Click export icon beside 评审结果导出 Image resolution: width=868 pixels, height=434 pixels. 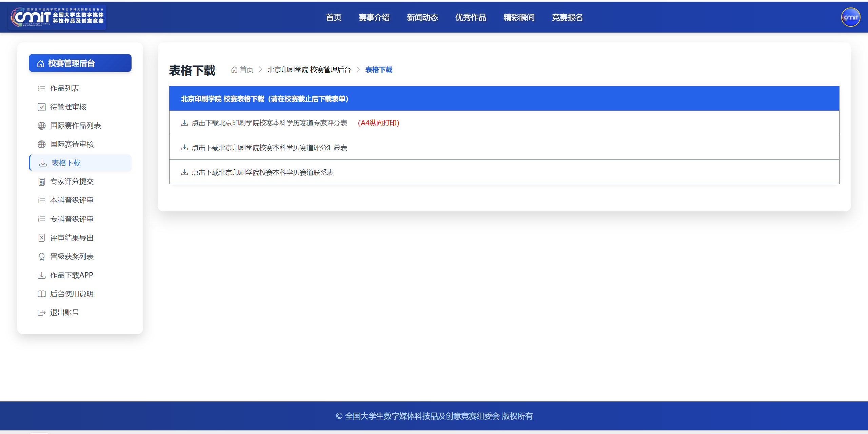pyautogui.click(x=41, y=238)
